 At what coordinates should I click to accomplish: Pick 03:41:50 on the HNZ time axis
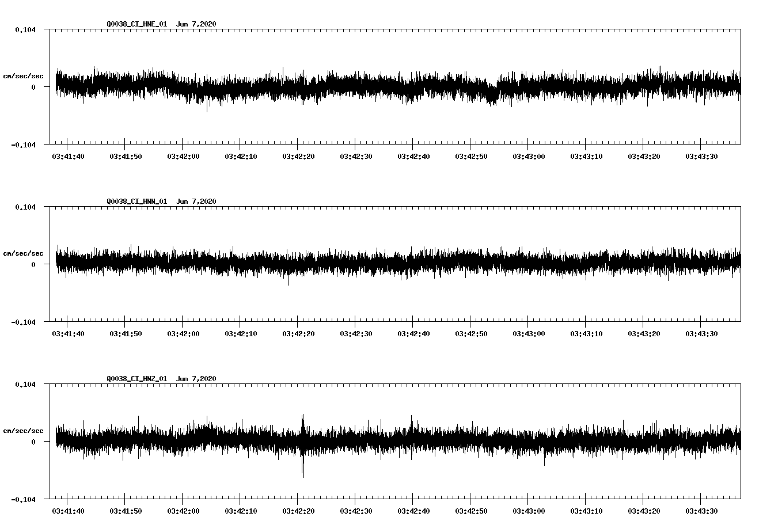(x=126, y=511)
